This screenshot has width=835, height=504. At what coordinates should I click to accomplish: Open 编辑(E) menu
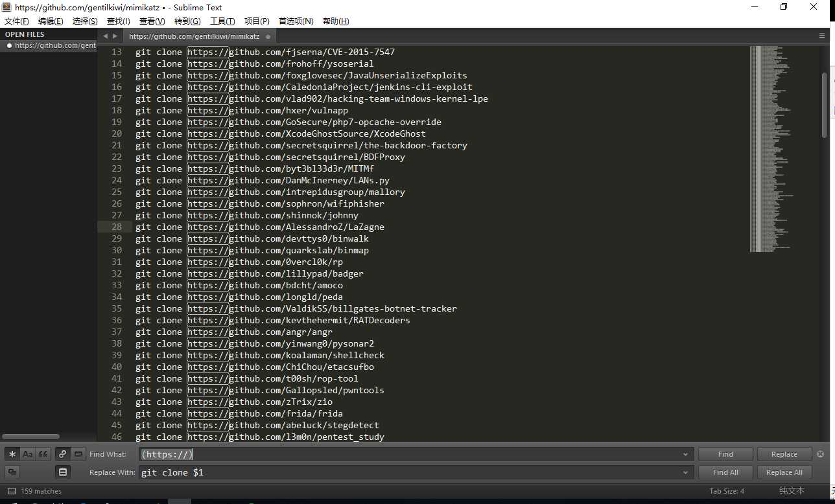51,21
